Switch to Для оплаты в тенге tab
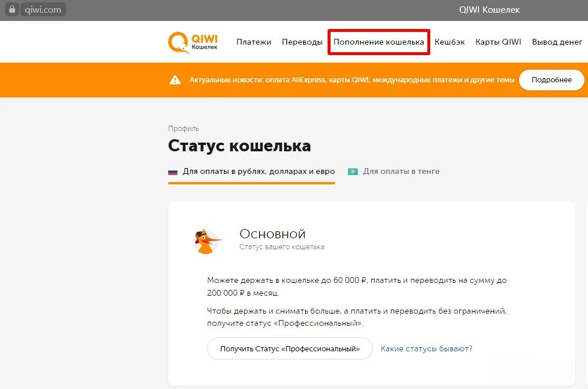 (x=394, y=172)
